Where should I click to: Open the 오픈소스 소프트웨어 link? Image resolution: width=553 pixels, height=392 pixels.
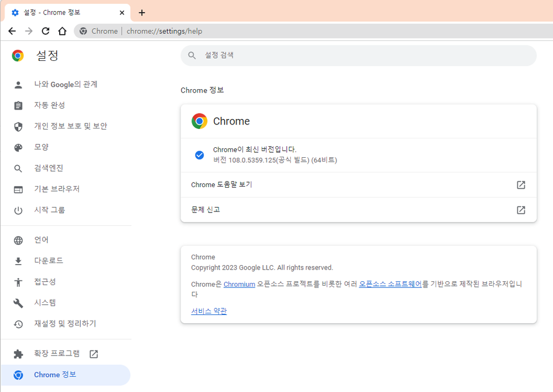coord(390,284)
